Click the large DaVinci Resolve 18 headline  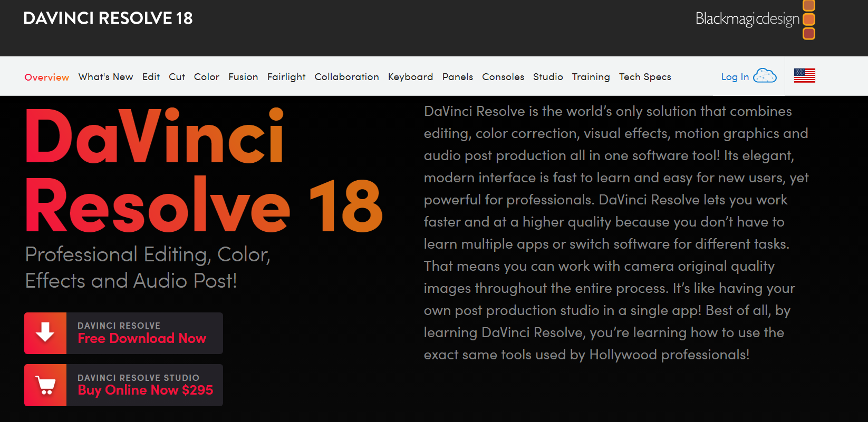point(204,171)
